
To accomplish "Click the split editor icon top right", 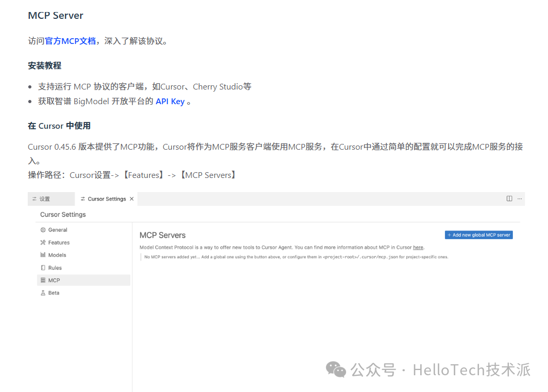I will tap(509, 198).
